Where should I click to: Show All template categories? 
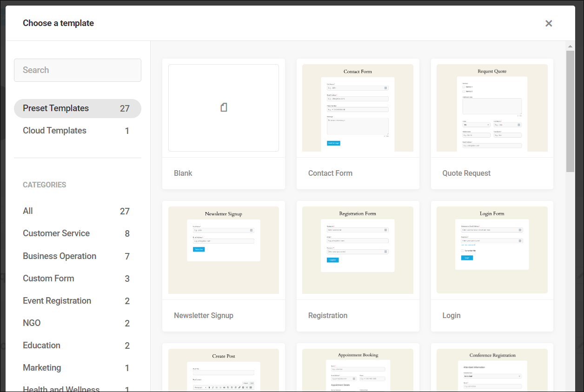coord(27,211)
